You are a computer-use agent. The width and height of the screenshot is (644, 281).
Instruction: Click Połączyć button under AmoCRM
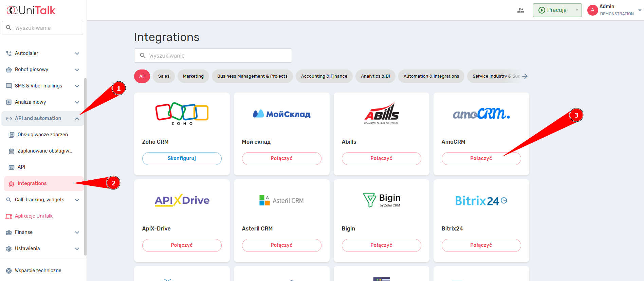481,159
